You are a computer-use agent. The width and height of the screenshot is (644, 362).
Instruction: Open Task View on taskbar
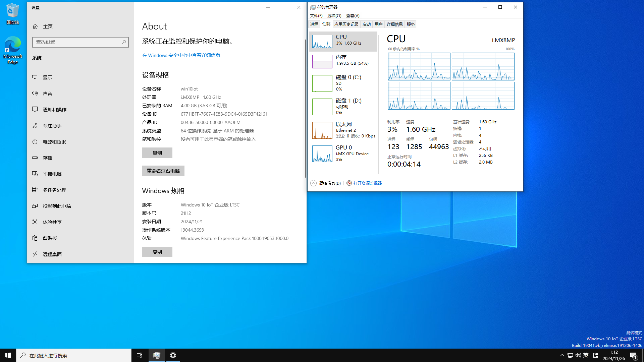click(x=140, y=355)
